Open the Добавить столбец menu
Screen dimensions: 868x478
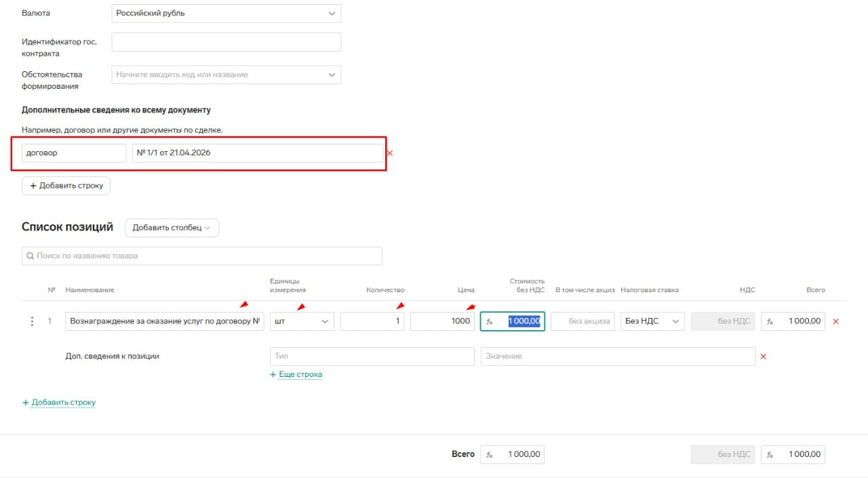click(x=172, y=228)
